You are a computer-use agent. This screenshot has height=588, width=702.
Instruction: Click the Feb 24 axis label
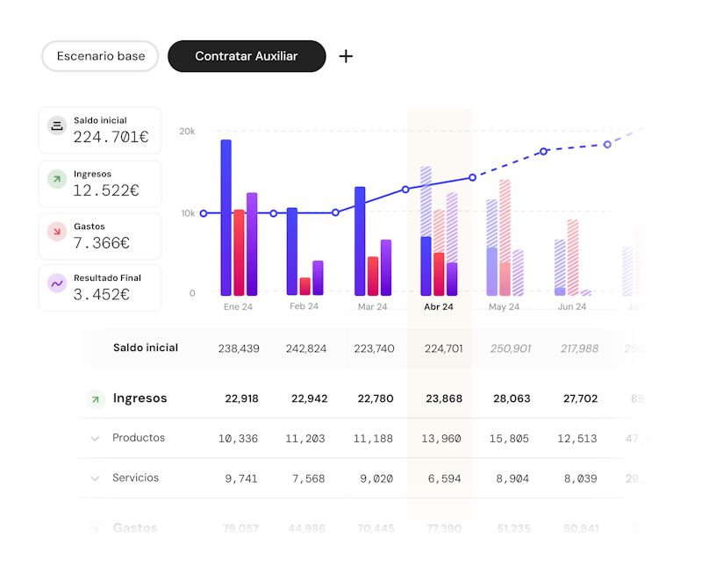[304, 307]
